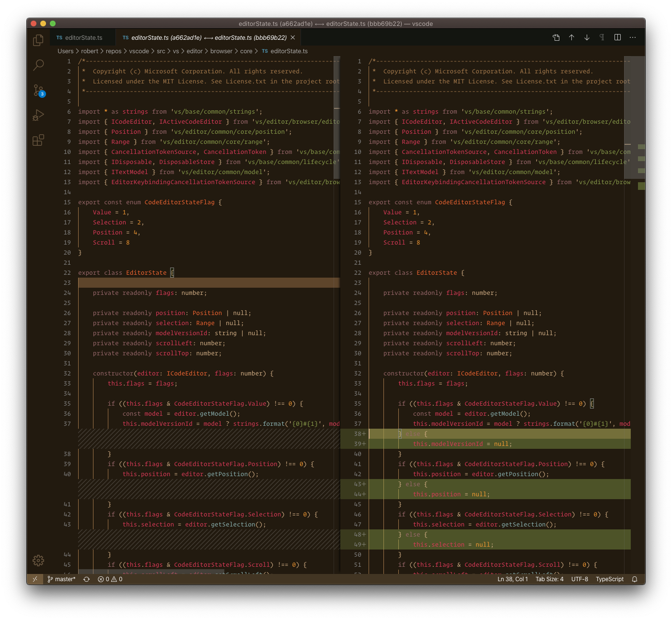Click the Open File icon in the editor toolbar
The width and height of the screenshot is (672, 620).
pyautogui.click(x=556, y=37)
